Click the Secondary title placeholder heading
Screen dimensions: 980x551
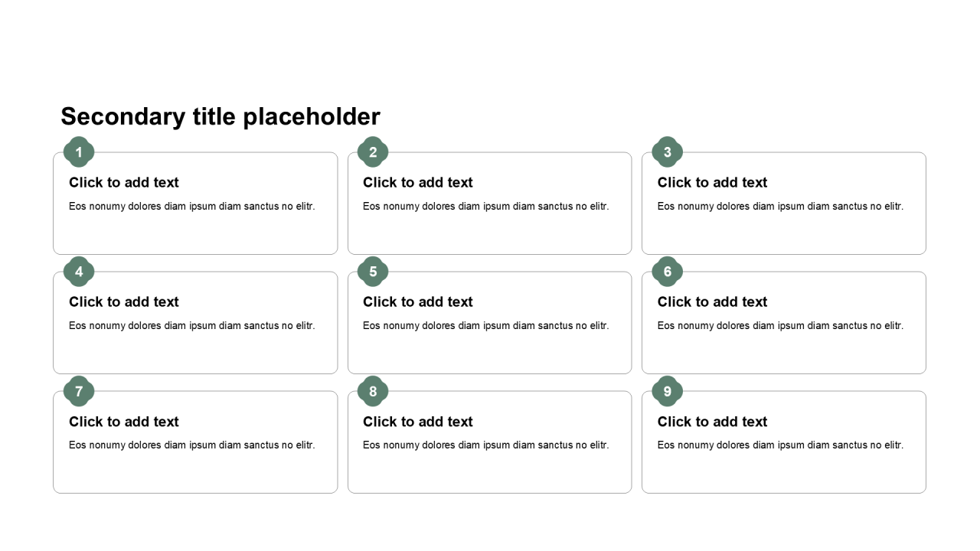click(220, 116)
